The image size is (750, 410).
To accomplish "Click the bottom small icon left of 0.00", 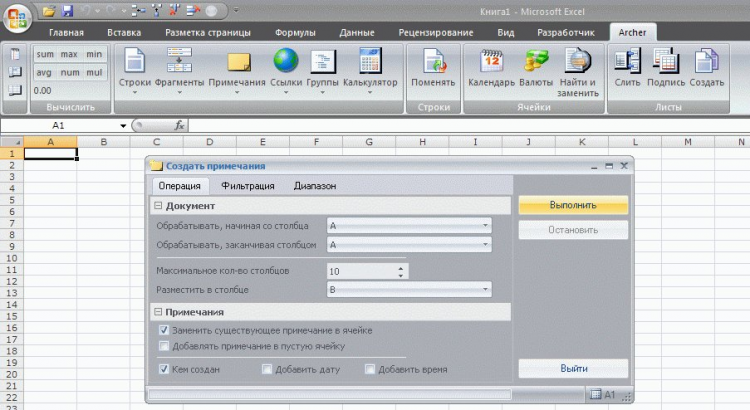I will tap(15, 90).
